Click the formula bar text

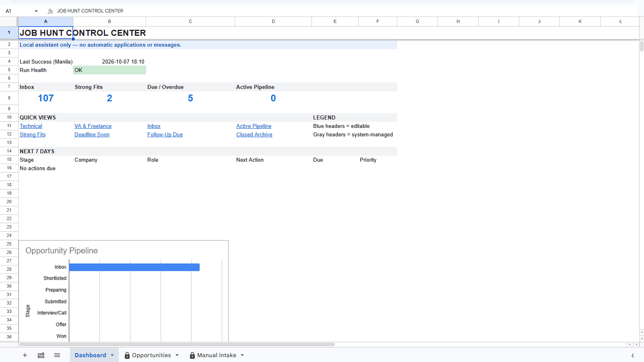(90, 11)
